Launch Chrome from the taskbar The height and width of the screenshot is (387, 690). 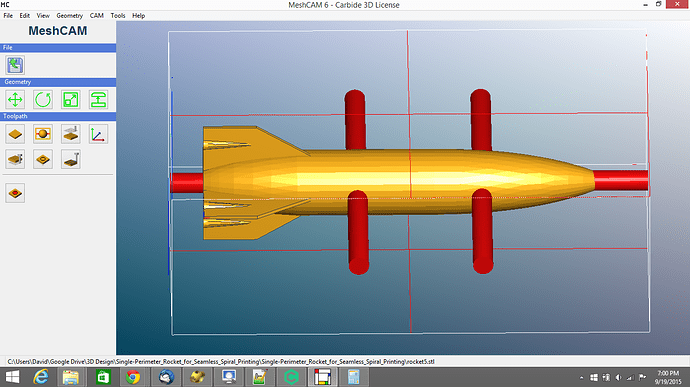(x=133, y=377)
